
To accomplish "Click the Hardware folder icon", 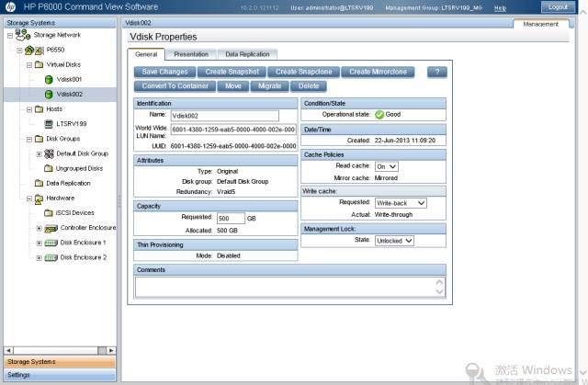I will 39,198.
